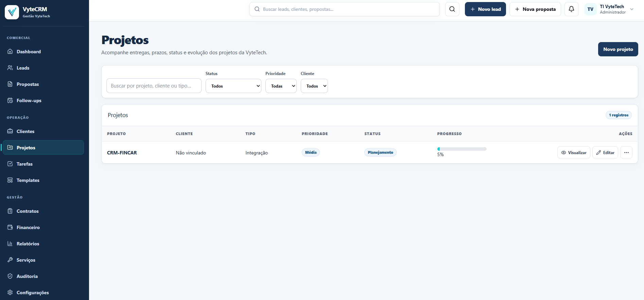Screen dimensions: 644x300
Task: Go to Leads in the sidebar
Action: coord(43,68)
